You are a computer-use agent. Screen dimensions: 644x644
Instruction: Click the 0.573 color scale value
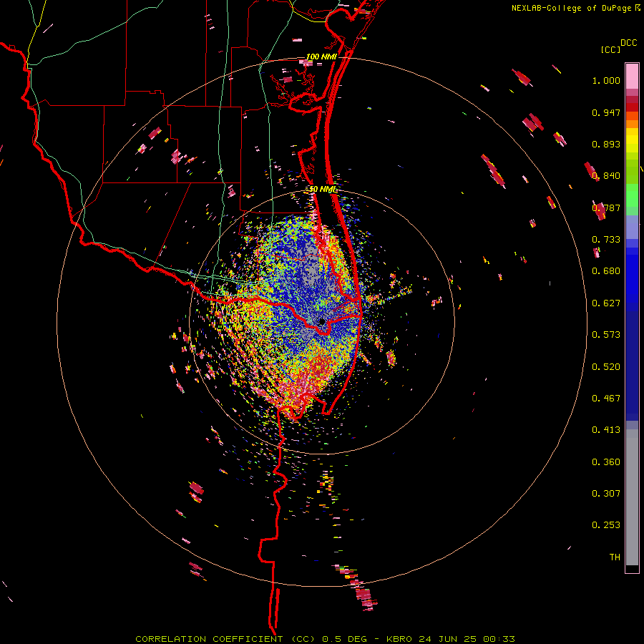click(x=606, y=335)
